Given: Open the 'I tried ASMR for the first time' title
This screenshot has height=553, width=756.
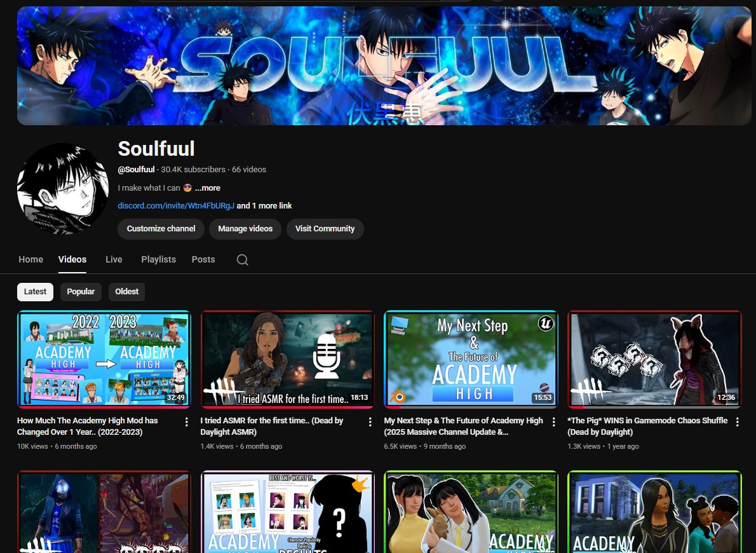Looking at the screenshot, I should (272, 427).
